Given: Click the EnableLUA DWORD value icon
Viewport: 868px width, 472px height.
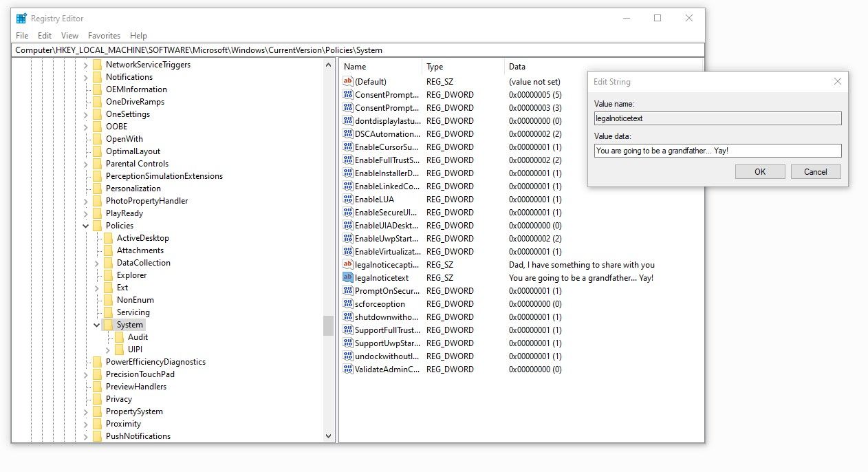Looking at the screenshot, I should tap(347, 200).
